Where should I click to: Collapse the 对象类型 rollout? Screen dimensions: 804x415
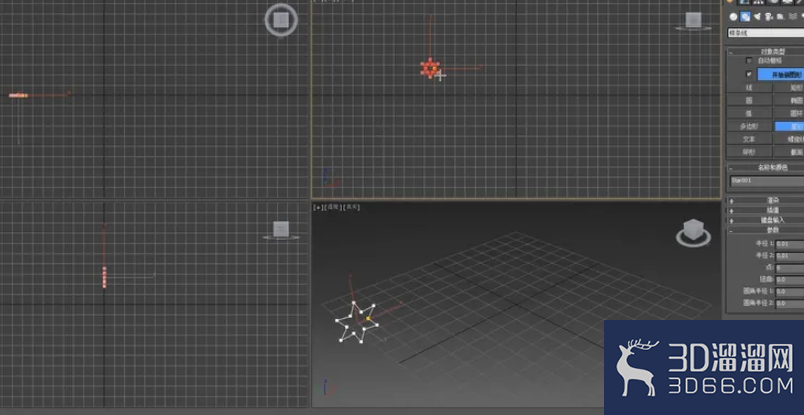pyautogui.click(x=766, y=52)
